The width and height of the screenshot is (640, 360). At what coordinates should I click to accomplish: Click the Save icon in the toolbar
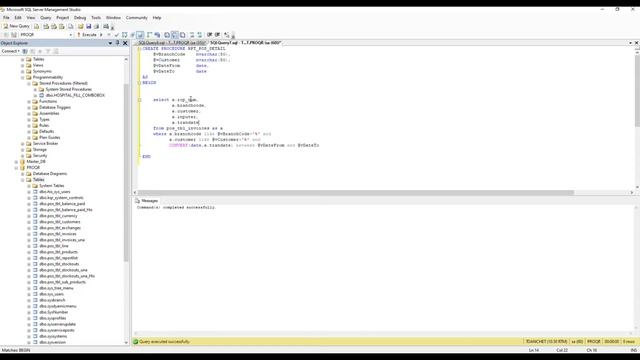tap(88, 26)
